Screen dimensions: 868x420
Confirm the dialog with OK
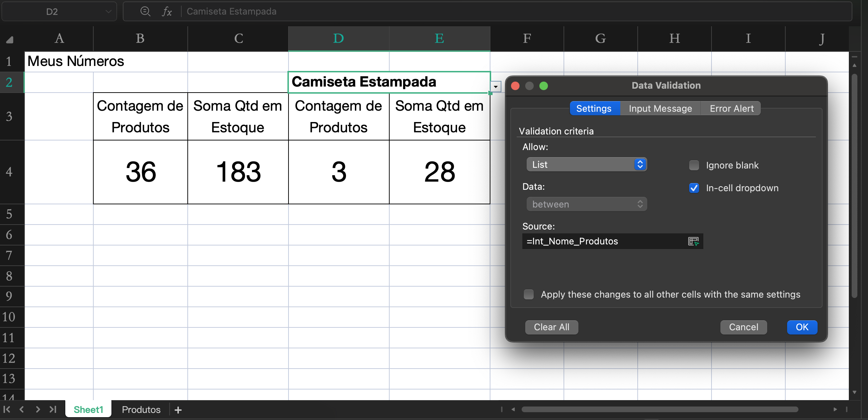[802, 327]
